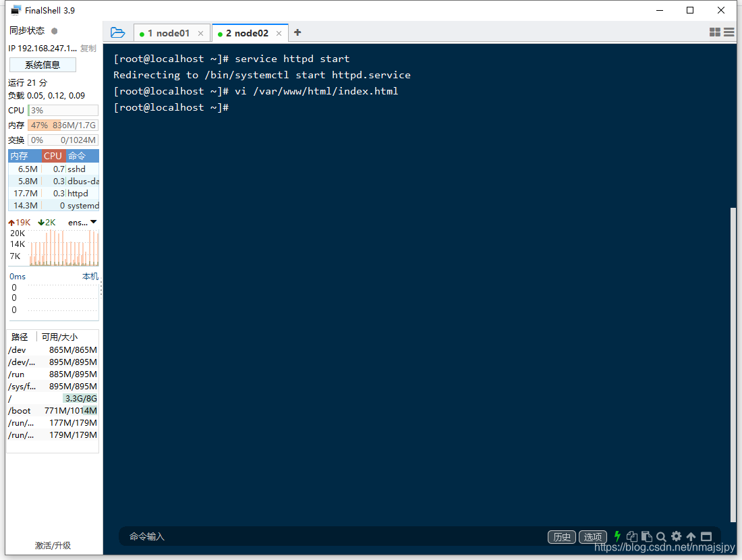Open the ens network interface dropdown

point(82,222)
